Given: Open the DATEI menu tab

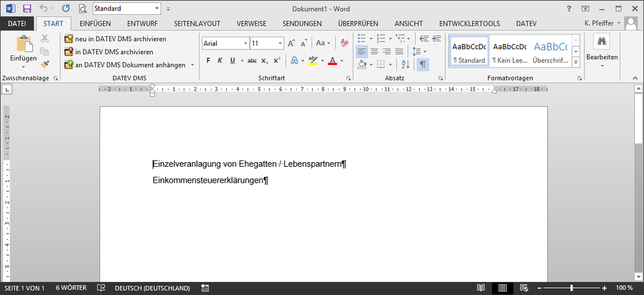Looking at the screenshot, I should [x=17, y=24].
